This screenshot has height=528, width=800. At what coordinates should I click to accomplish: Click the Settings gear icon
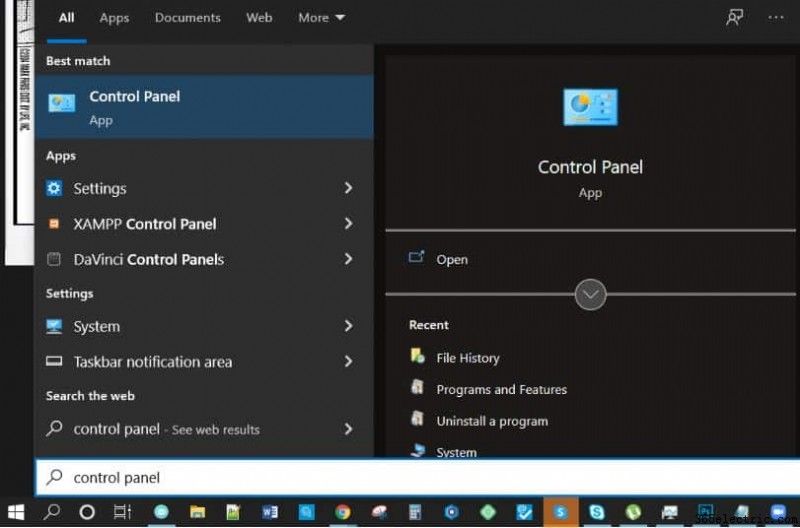tap(54, 188)
